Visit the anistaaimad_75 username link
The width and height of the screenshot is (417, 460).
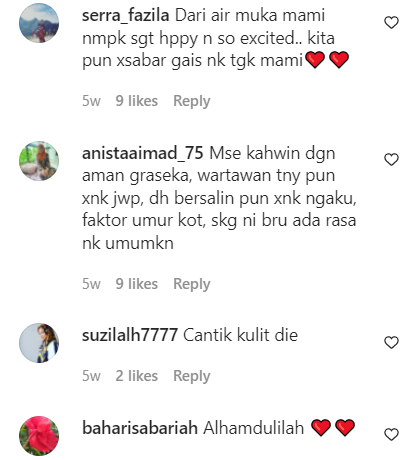click(x=143, y=153)
